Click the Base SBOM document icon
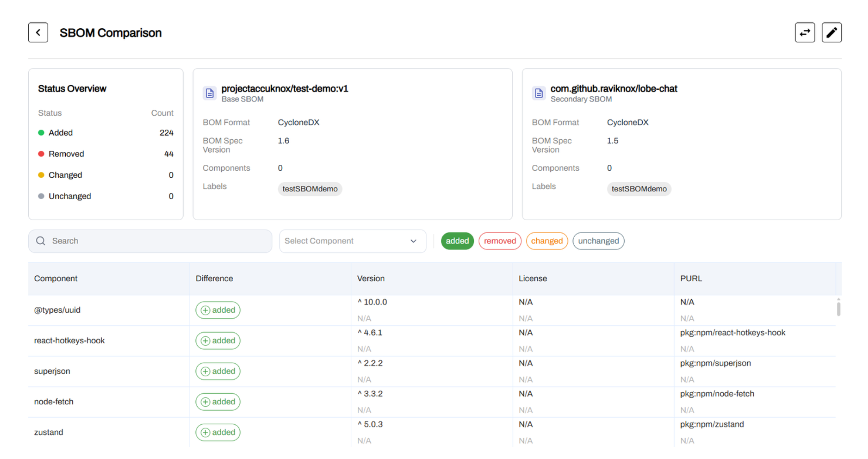 (210, 93)
